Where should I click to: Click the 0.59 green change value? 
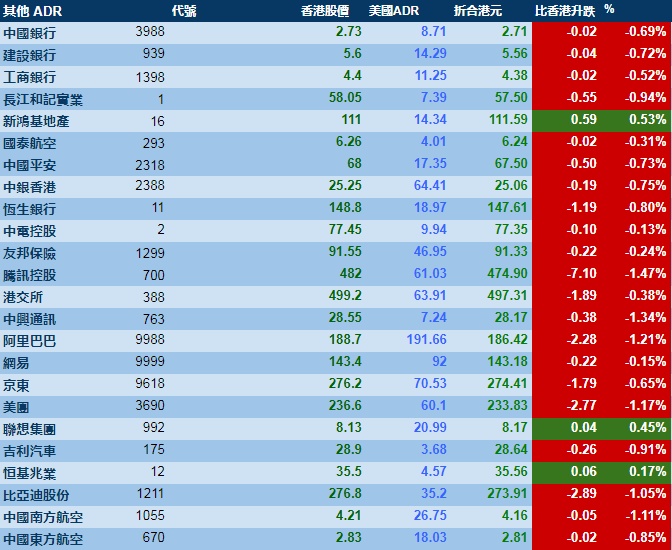(584, 119)
